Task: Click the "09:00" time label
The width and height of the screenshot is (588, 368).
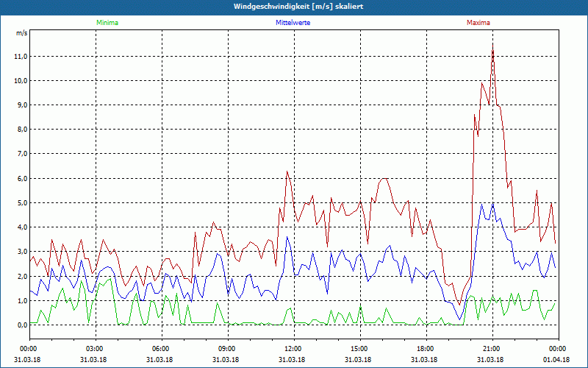Action: (x=229, y=349)
